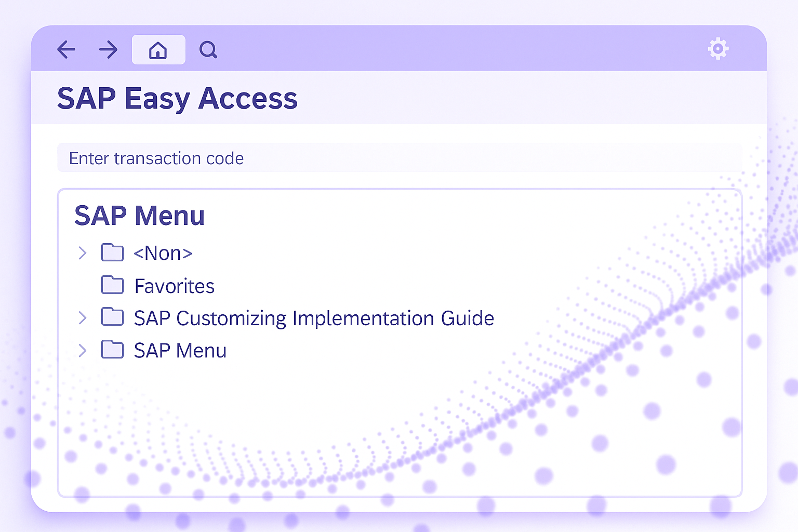Select the Favorites entry text
The image size is (798, 532).
click(x=175, y=286)
